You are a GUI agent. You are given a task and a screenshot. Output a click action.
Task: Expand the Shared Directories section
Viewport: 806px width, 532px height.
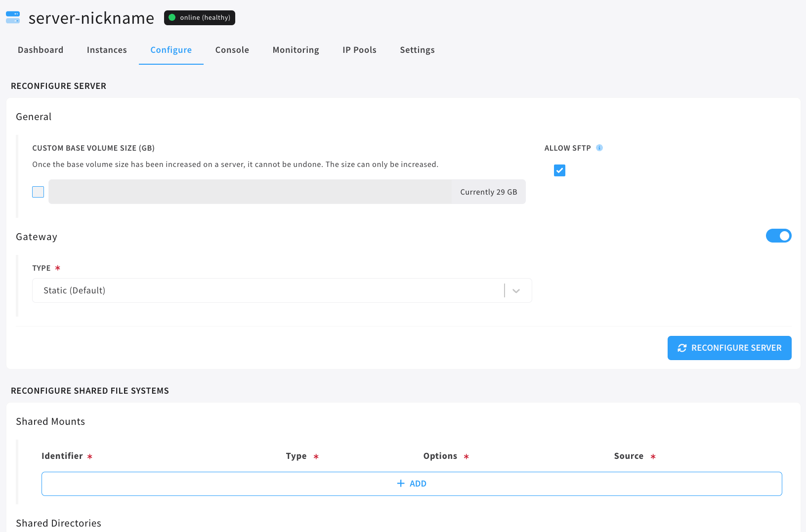(x=58, y=523)
